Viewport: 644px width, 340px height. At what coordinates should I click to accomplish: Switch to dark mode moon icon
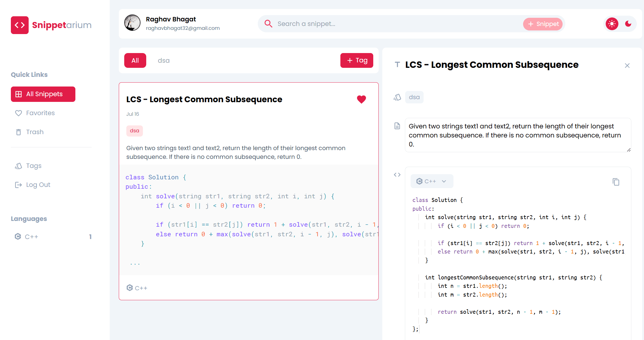(628, 24)
